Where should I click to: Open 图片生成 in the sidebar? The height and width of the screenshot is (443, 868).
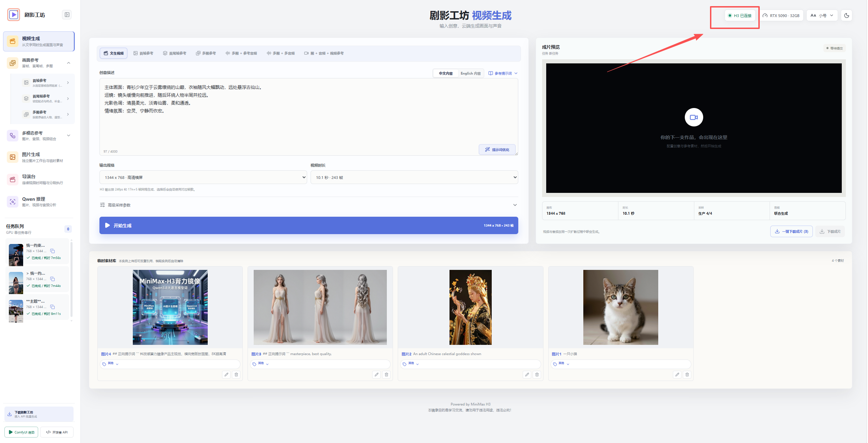[39, 157]
